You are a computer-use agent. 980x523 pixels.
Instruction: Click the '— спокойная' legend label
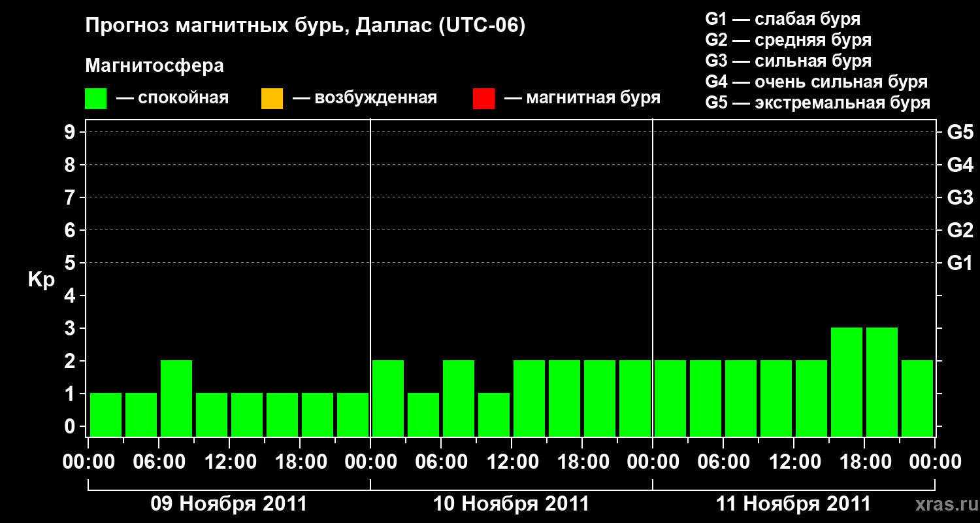pos(172,99)
